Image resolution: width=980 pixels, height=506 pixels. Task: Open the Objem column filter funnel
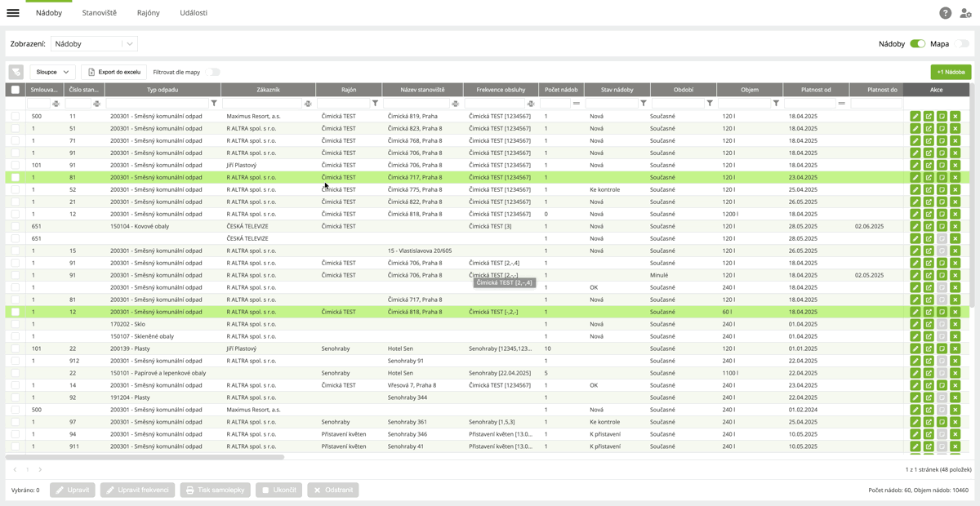coord(776,104)
